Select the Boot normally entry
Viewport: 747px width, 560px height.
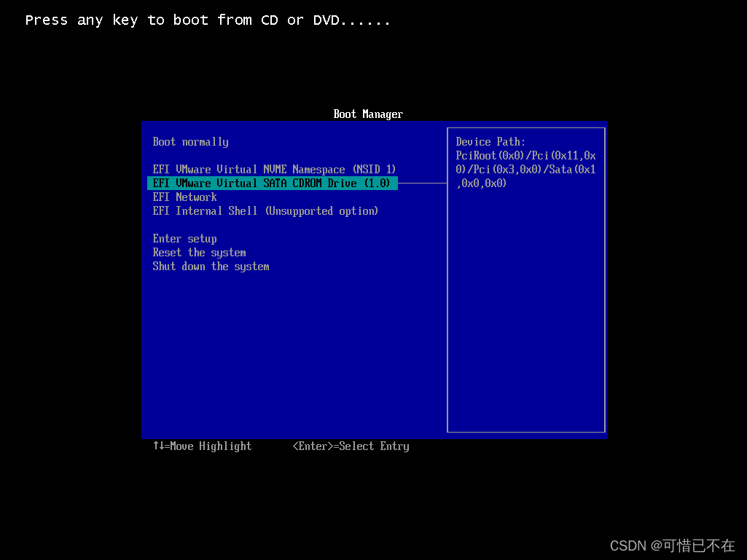pos(190,142)
